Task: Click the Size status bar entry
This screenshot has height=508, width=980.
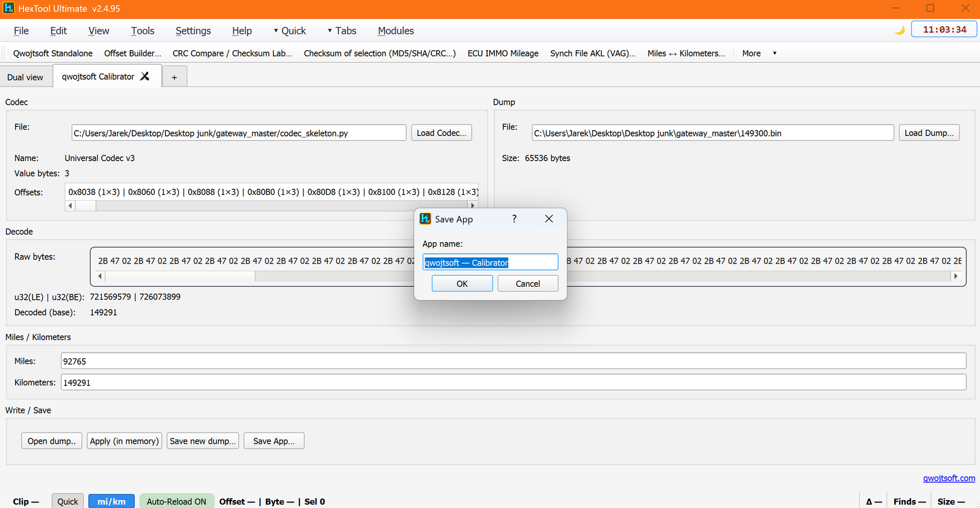Action: coord(951,501)
